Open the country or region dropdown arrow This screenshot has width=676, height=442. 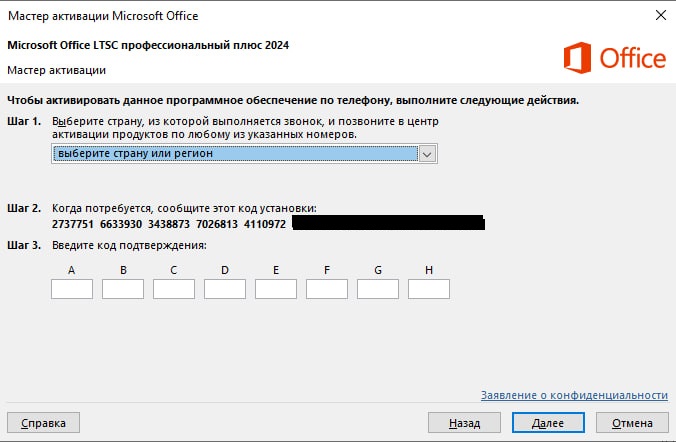tap(427, 154)
